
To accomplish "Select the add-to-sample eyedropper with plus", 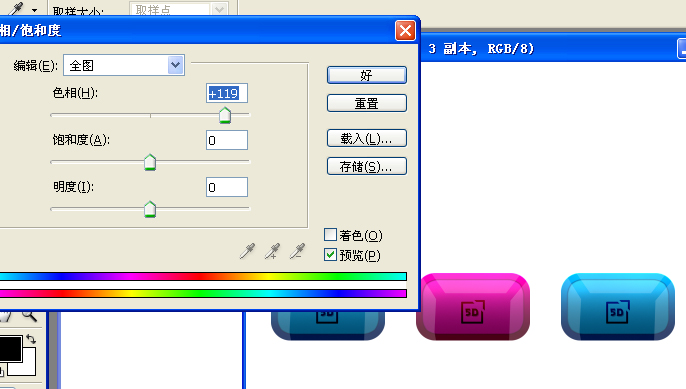I will click(x=273, y=252).
